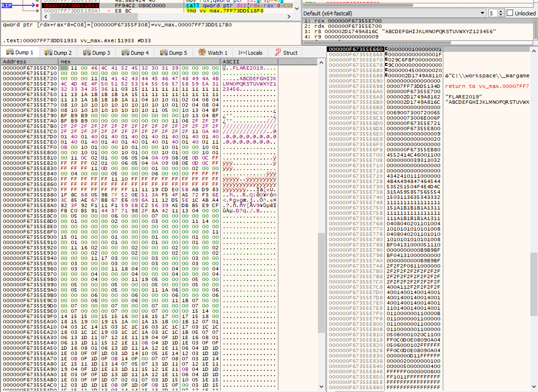Image resolution: width=538 pixels, height=392 pixels.
Task: Decrease the argument count spinner
Action: click(500, 15)
